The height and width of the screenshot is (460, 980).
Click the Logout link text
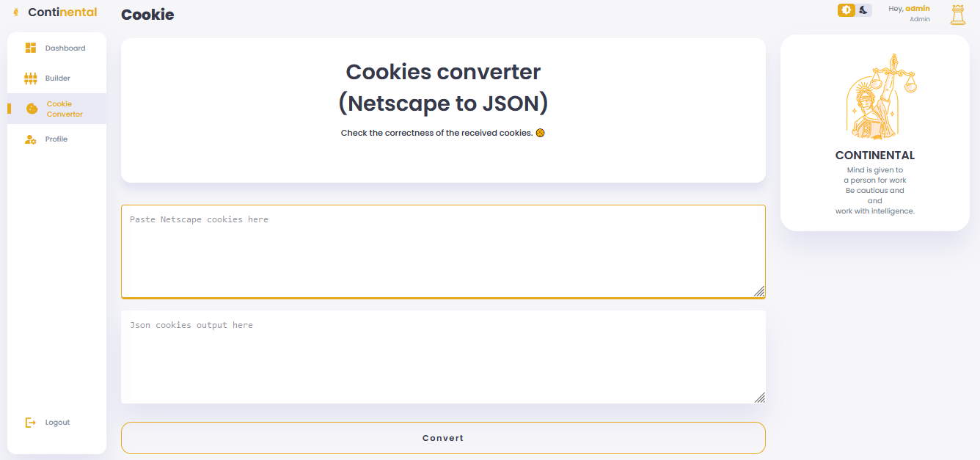(x=58, y=423)
